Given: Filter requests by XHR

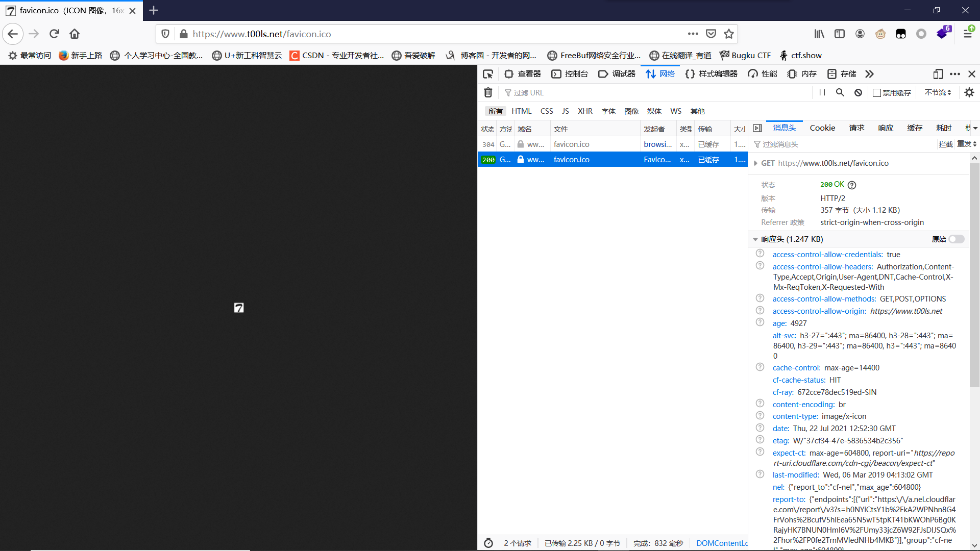Looking at the screenshot, I should coord(585,111).
